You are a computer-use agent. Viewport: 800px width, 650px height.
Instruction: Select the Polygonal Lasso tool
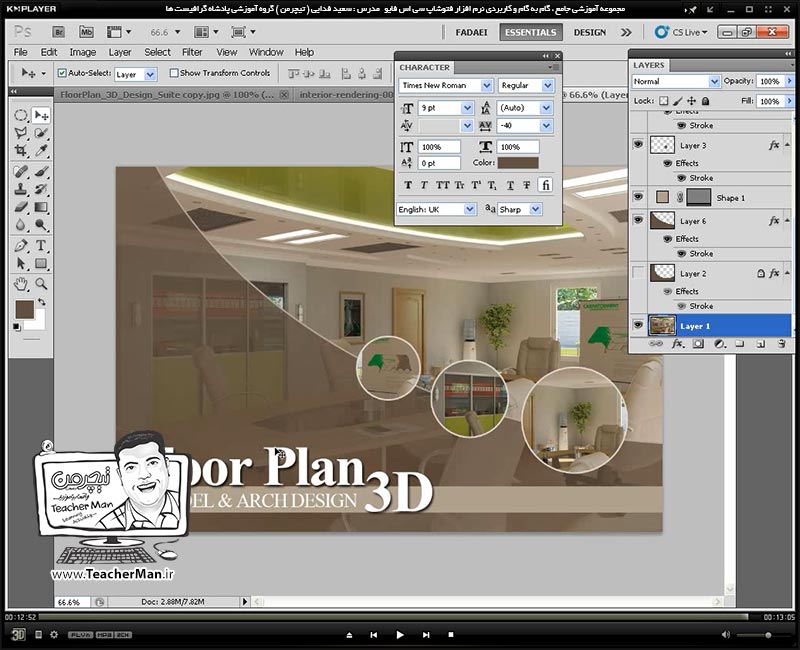20,133
